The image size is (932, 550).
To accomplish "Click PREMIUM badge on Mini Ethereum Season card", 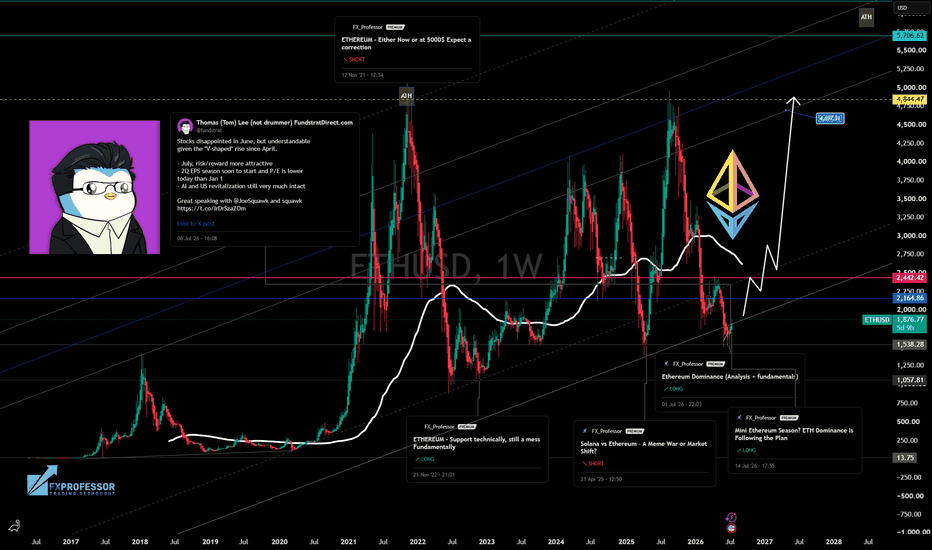I will click(789, 418).
